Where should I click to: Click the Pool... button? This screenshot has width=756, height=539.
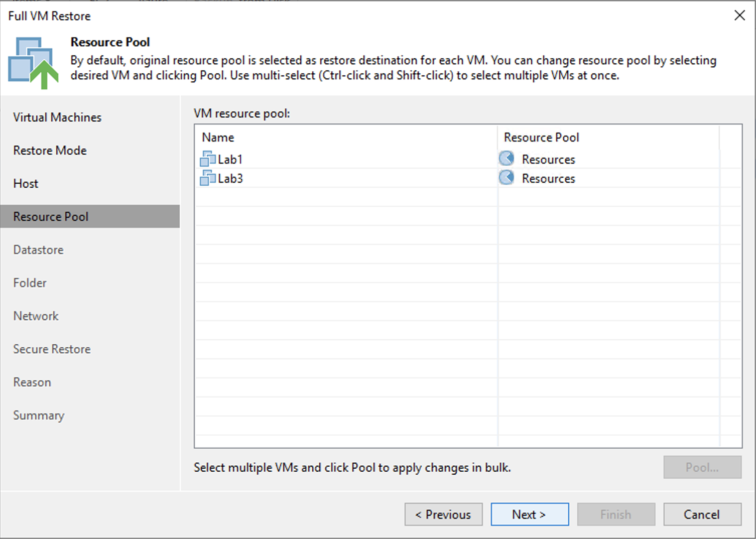[x=702, y=467]
